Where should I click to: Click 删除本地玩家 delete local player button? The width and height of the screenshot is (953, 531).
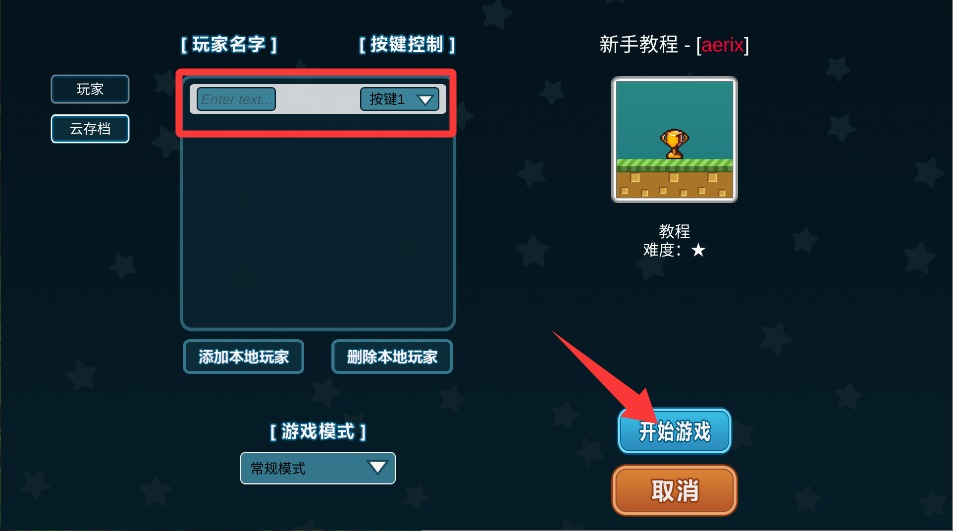392,357
